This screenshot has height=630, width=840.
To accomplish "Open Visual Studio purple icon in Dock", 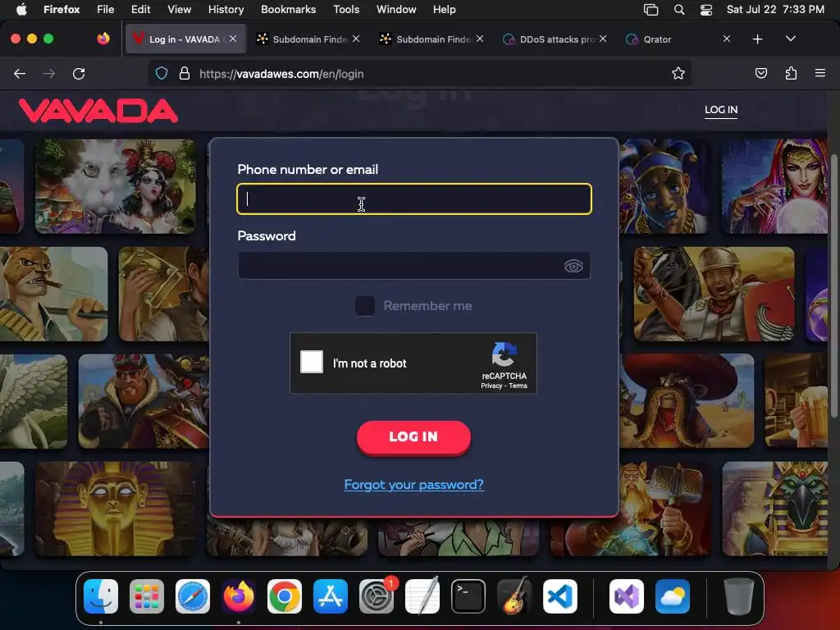I will (x=626, y=596).
